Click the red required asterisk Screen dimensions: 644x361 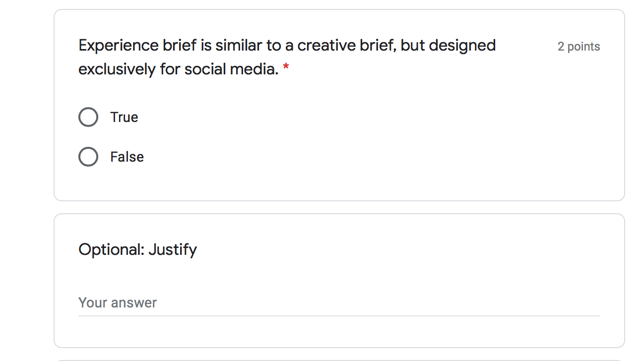point(286,68)
